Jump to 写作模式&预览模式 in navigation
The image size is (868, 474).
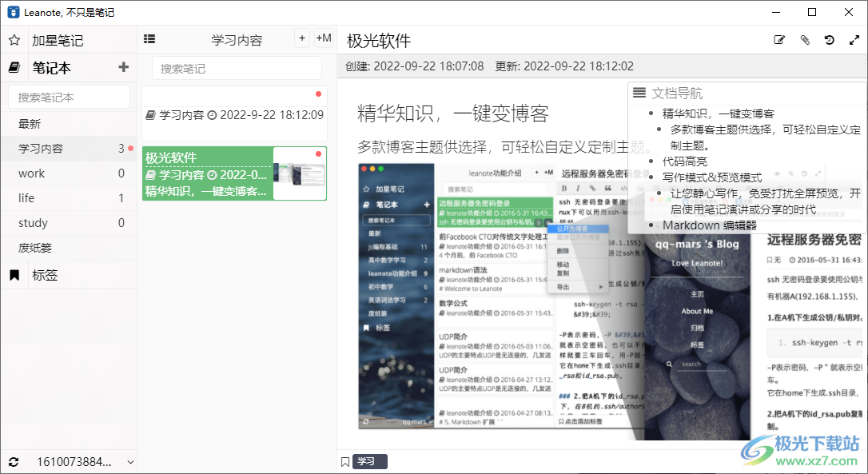tap(712, 177)
